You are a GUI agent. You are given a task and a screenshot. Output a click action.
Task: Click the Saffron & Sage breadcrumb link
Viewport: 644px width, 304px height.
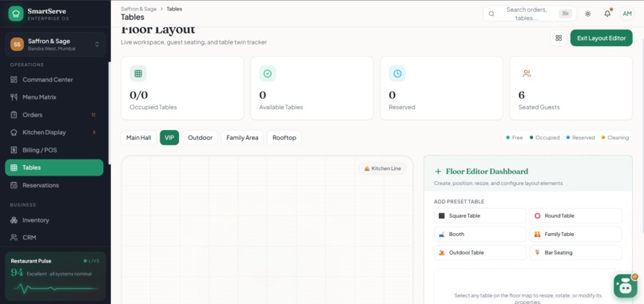139,9
